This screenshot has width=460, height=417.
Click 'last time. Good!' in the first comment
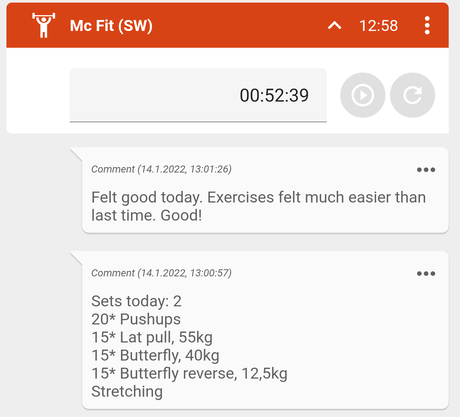click(147, 215)
